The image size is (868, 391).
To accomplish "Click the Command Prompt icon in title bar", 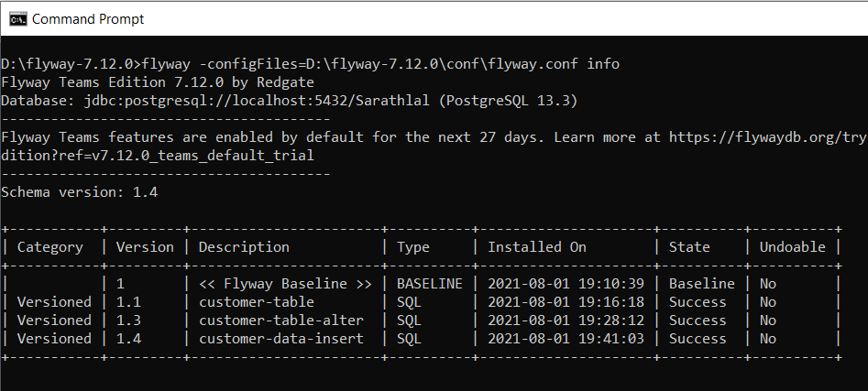I will click(16, 18).
